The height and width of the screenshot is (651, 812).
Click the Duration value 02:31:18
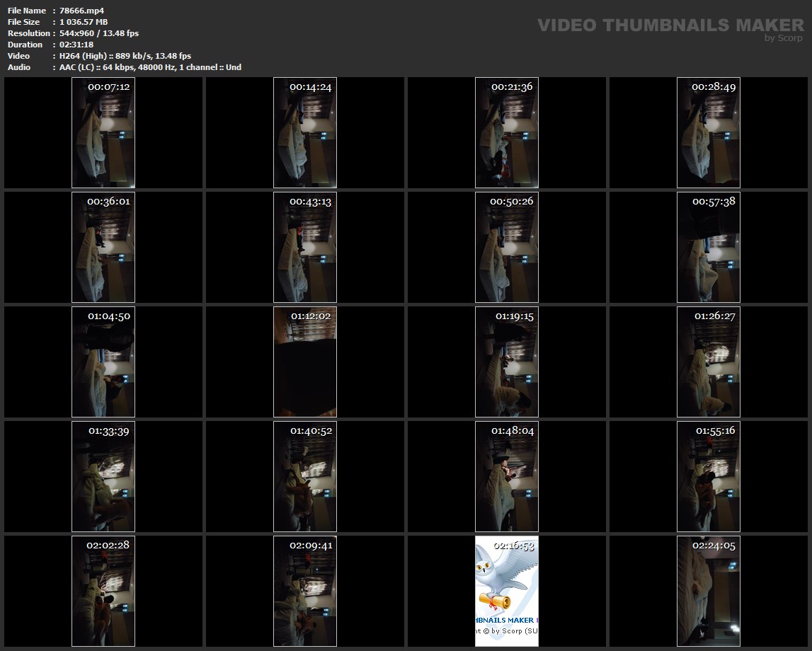(x=76, y=45)
